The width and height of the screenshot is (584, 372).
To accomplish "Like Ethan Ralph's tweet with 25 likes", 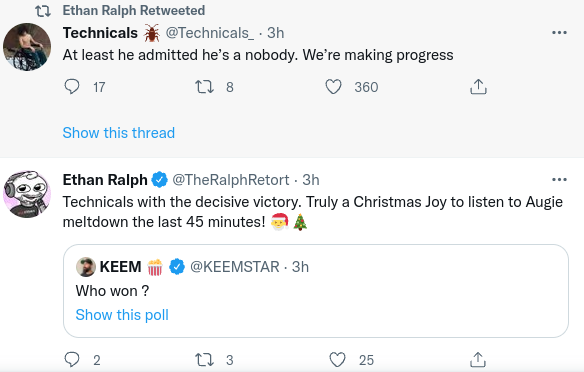I will click(337, 360).
